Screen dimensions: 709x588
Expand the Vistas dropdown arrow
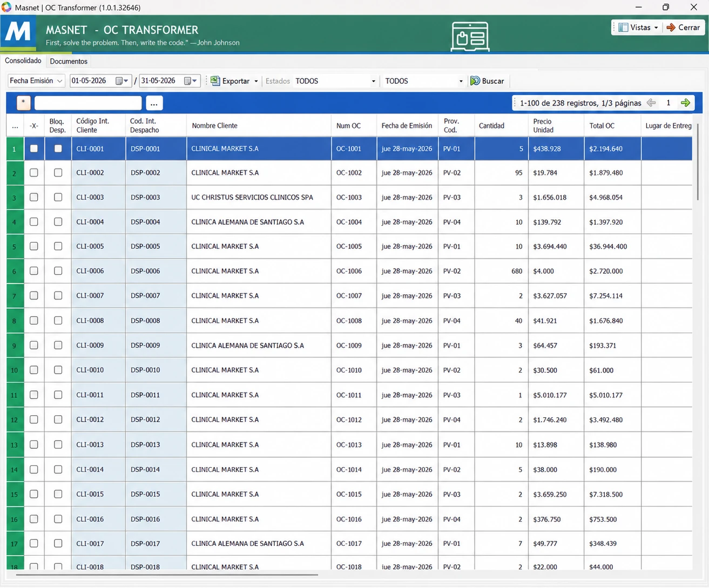pos(656,28)
